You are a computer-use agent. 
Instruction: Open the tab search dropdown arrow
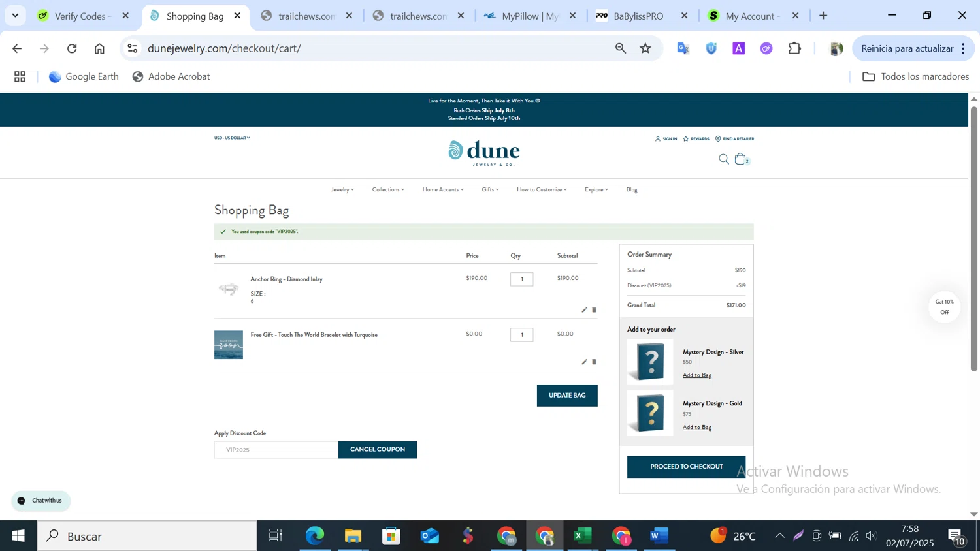tap(15, 15)
